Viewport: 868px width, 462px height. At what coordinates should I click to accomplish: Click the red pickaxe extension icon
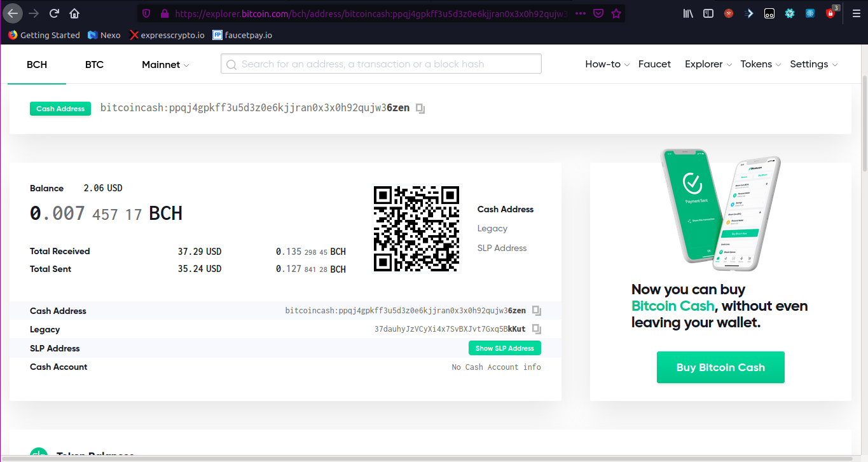(729, 13)
